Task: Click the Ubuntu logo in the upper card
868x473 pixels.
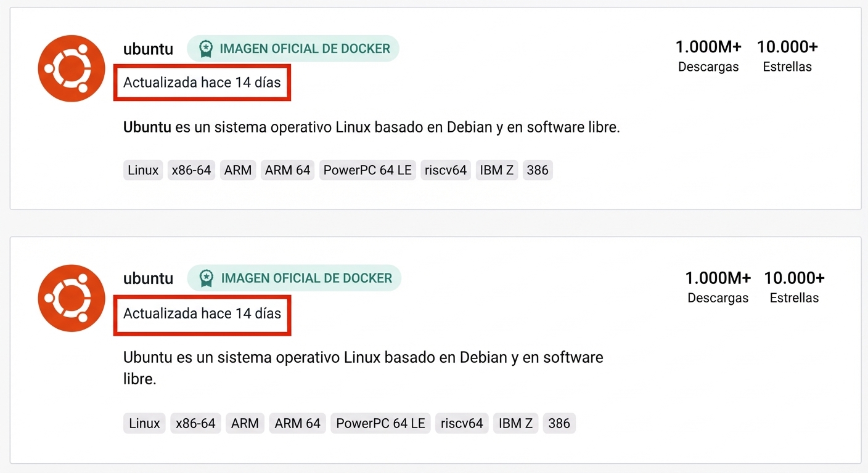Action: point(72,68)
